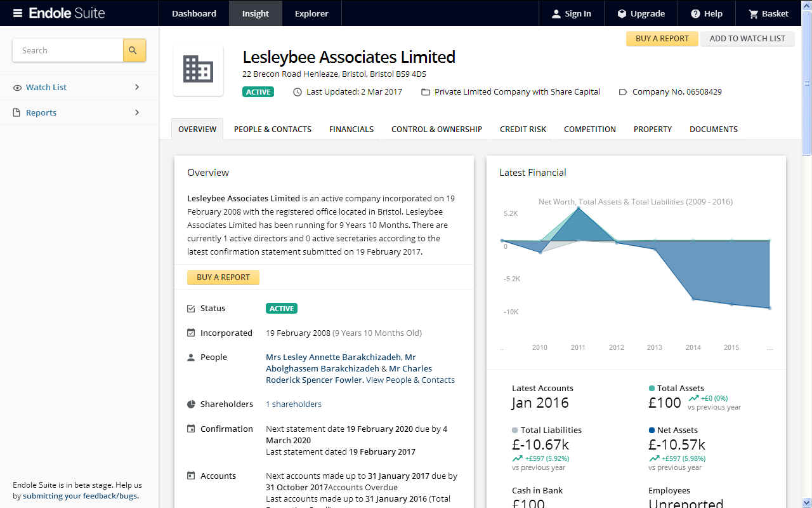Open View People & Contacts link
This screenshot has height=508, width=812.
point(410,380)
